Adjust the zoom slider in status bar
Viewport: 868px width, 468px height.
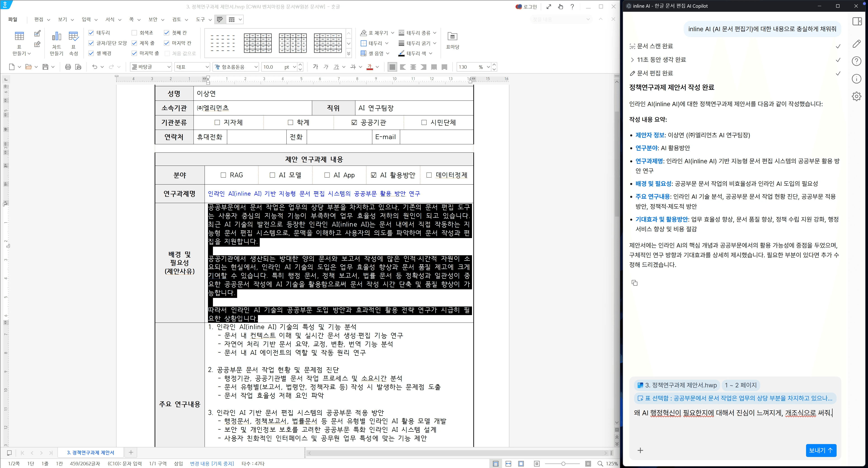pos(563,464)
